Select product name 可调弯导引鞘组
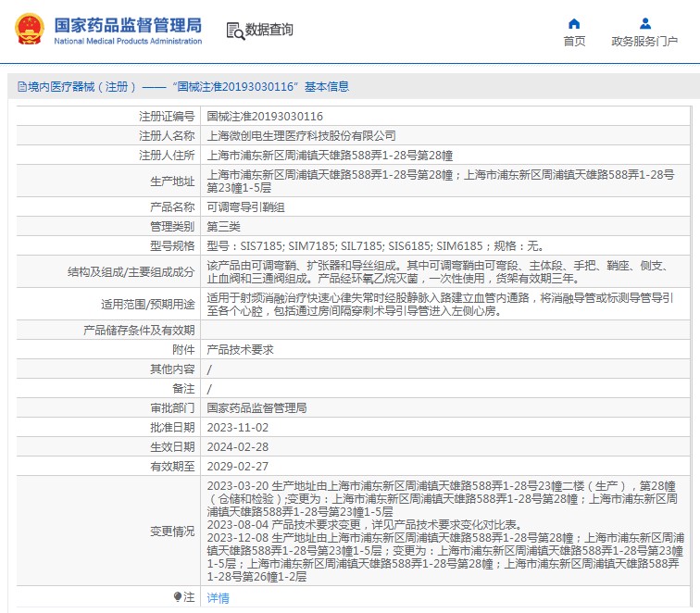This screenshot has width=700, height=613. (245, 207)
